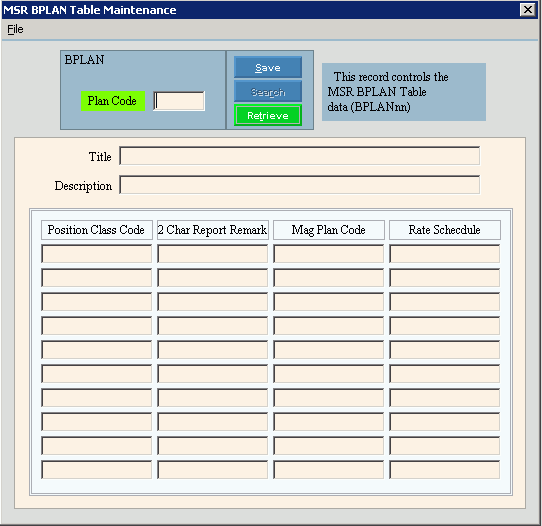Close the MSR BPLAN Table Maintenance window
The image size is (542, 526).
tap(527, 10)
